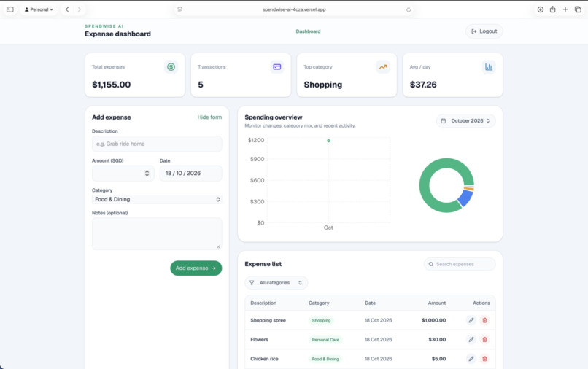
Task: Click the Shopping category tag
Action: (322, 321)
